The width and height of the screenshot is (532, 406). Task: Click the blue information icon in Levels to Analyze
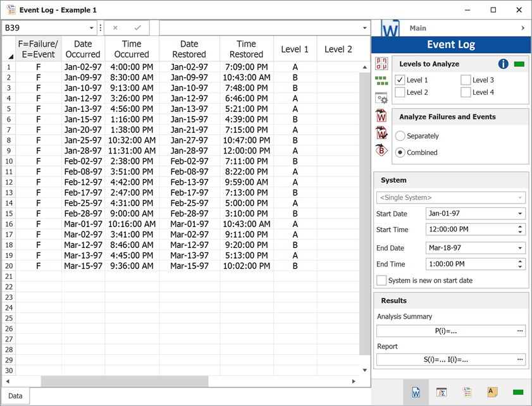pos(503,64)
